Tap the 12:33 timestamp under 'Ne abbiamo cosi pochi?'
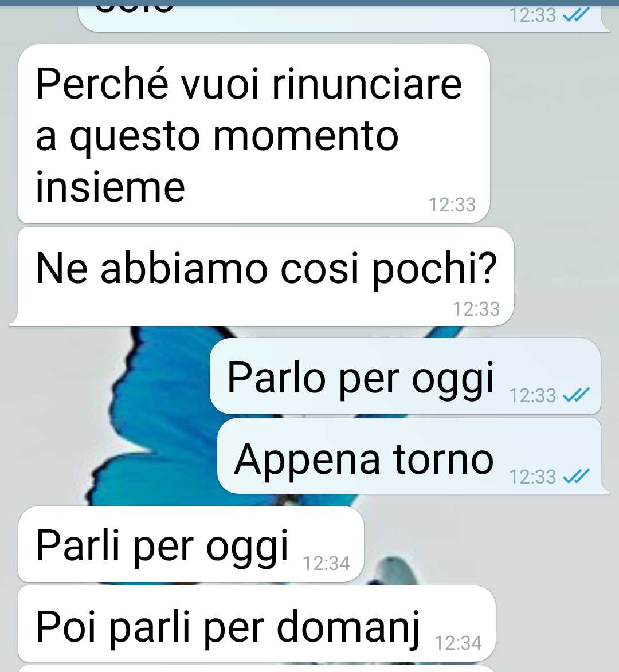The width and height of the screenshot is (619, 672). point(476,309)
